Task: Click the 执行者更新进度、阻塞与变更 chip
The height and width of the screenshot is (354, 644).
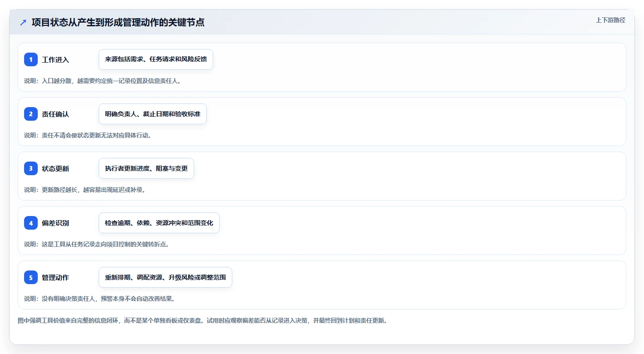Action: [146, 168]
